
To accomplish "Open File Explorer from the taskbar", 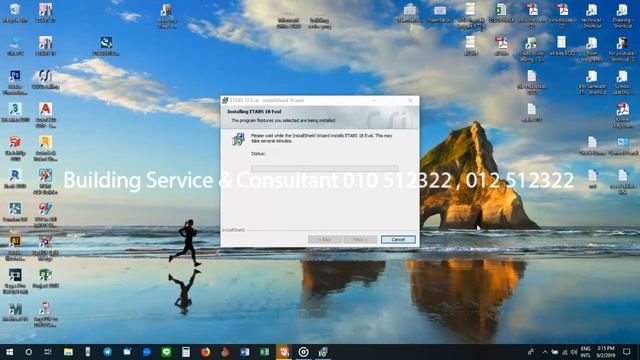I will pos(68,352).
